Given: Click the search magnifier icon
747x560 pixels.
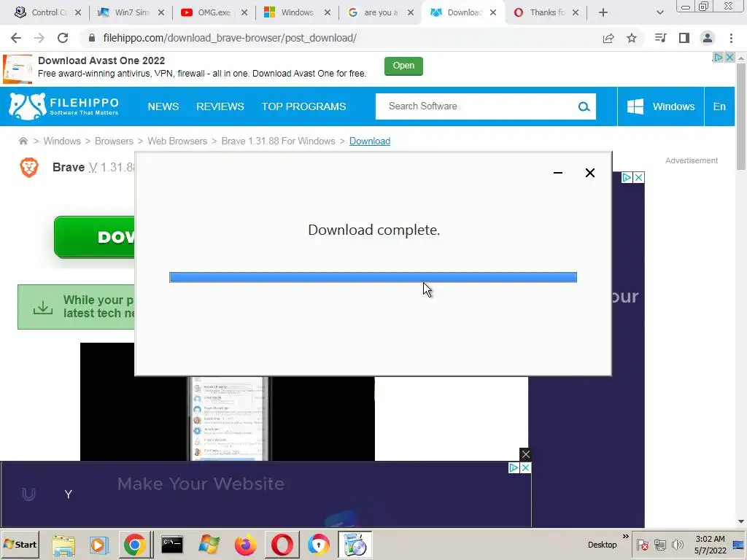Looking at the screenshot, I should point(584,106).
